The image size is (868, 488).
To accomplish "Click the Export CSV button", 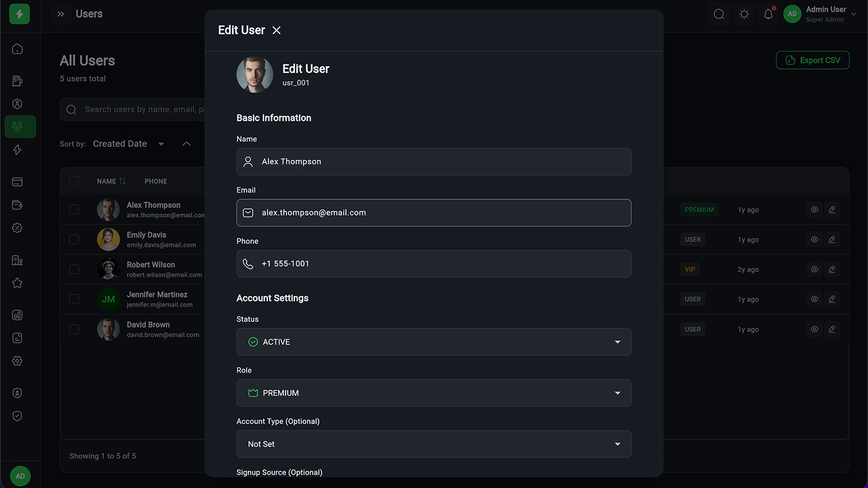I will (812, 60).
